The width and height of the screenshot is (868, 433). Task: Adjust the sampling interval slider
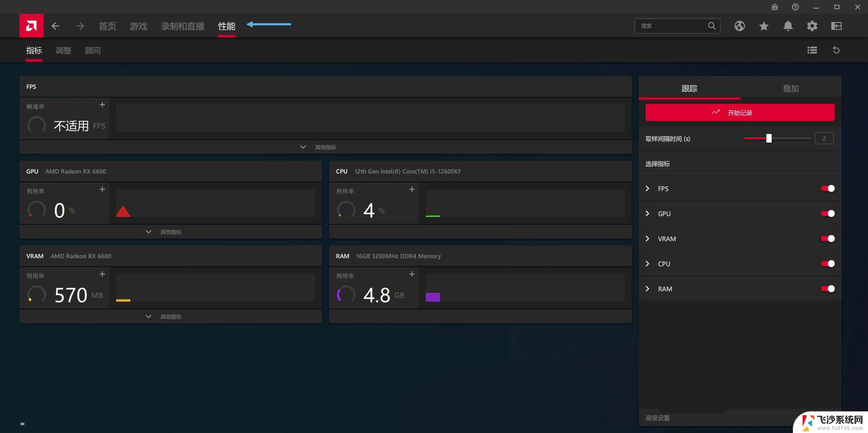coord(776,138)
